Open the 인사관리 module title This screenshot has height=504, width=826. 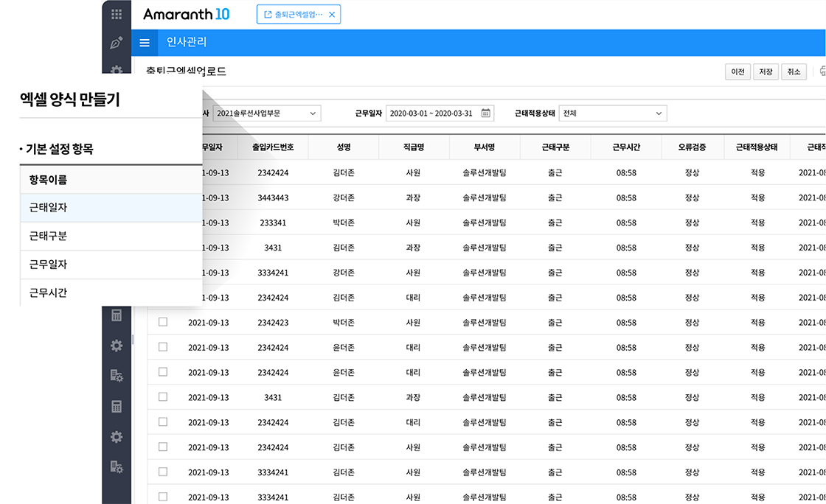[187, 42]
